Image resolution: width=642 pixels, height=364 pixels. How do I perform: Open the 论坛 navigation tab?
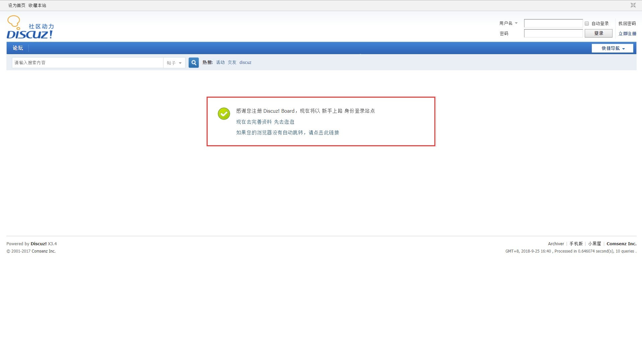18,48
